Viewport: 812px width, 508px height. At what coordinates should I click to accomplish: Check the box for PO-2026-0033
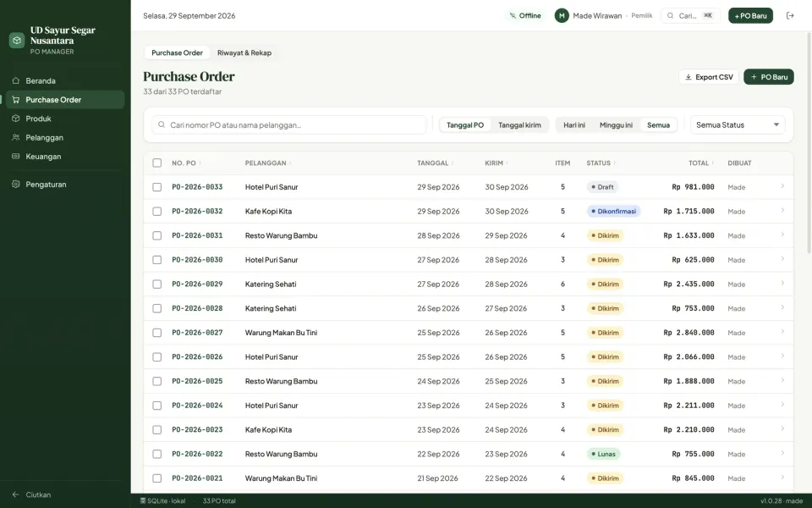(157, 187)
